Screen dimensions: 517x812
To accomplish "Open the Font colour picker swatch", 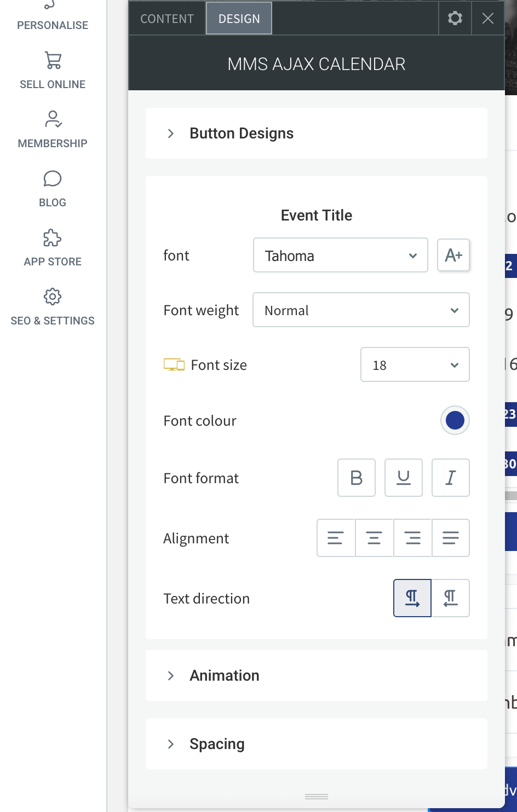I will click(455, 420).
